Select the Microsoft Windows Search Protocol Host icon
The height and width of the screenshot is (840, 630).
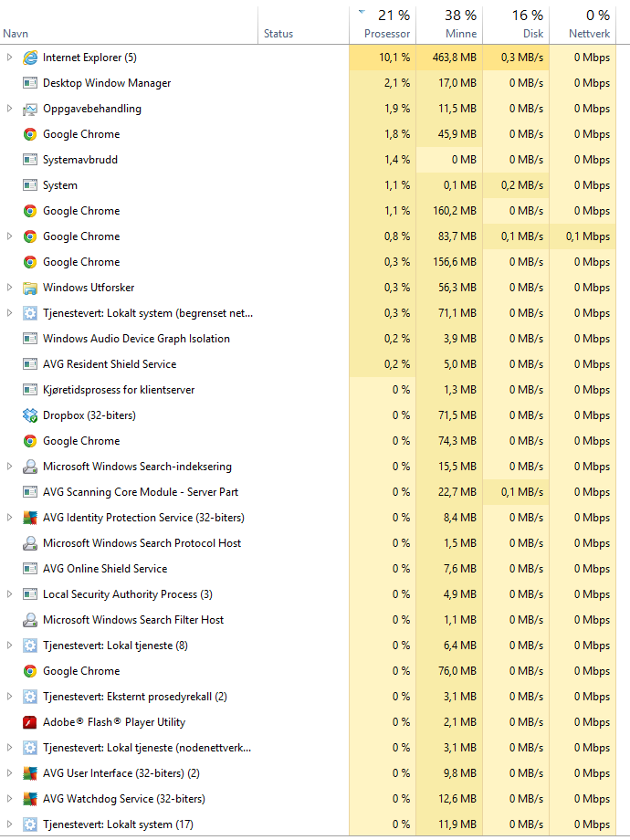pos(30,543)
